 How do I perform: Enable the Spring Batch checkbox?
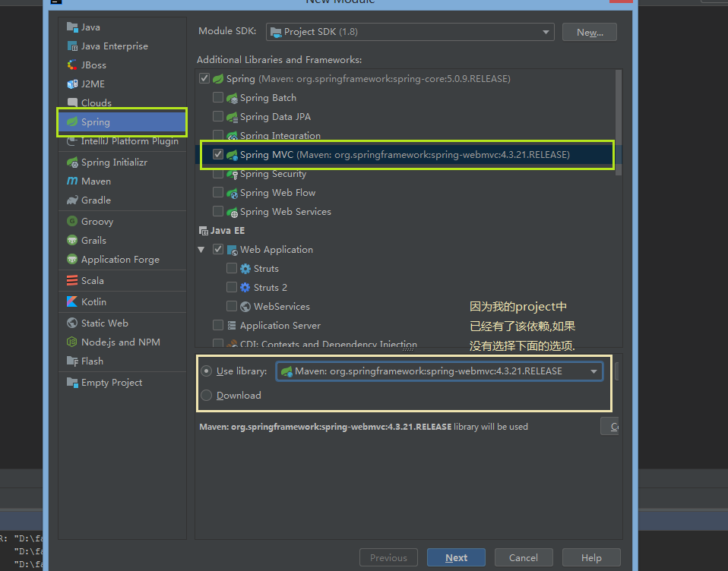tap(218, 97)
